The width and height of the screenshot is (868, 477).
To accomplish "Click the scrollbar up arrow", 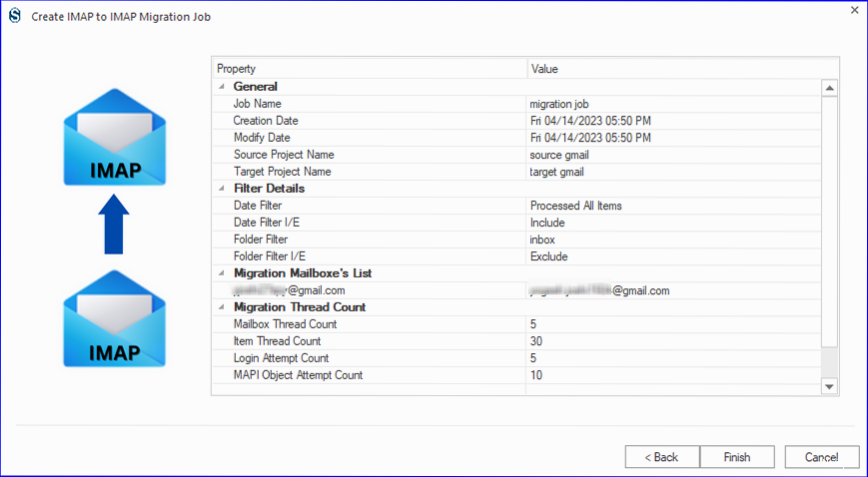I will click(829, 89).
